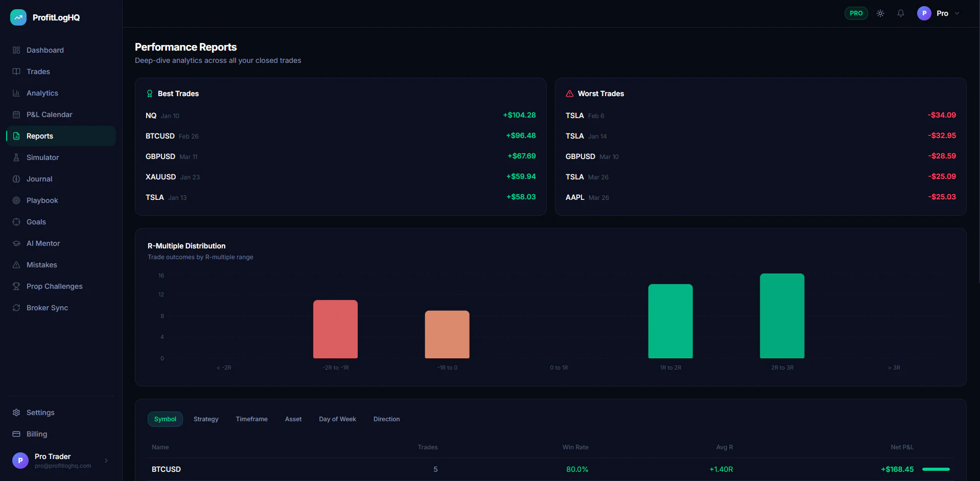This screenshot has height=481, width=980.
Task: Select the GBPUSD Mar 10 worst trade
Action: click(x=761, y=156)
